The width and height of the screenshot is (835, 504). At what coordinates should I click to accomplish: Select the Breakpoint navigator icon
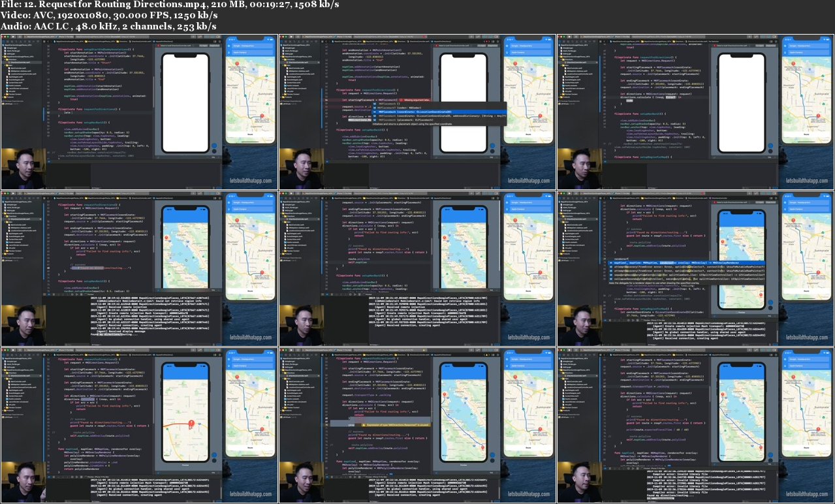tap(33, 40)
